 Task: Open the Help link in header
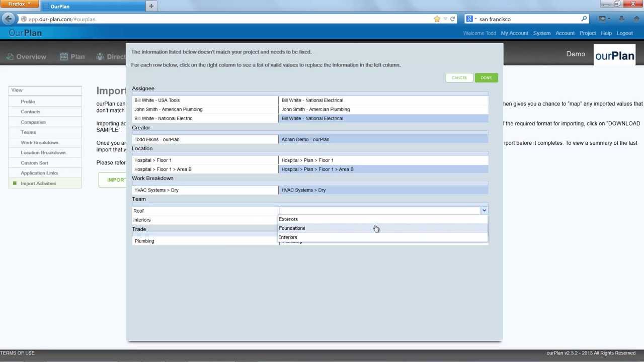606,33
